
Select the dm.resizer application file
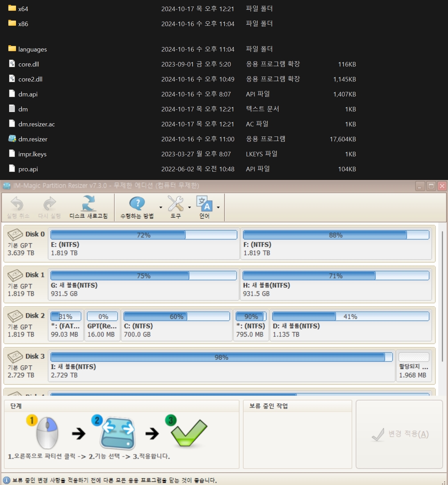click(x=33, y=139)
